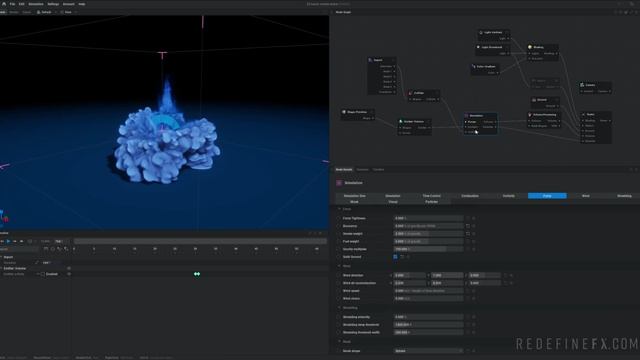Select the Collider node icon

pyautogui.click(x=411, y=93)
